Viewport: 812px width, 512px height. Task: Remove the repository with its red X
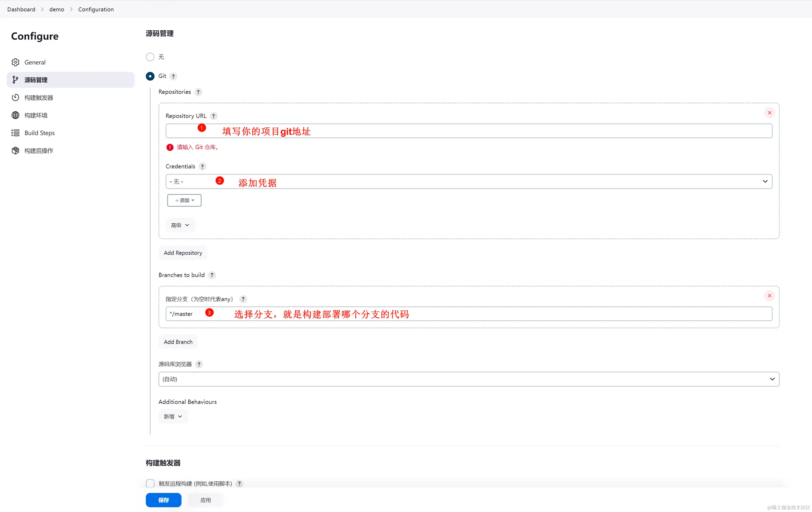[x=769, y=113]
